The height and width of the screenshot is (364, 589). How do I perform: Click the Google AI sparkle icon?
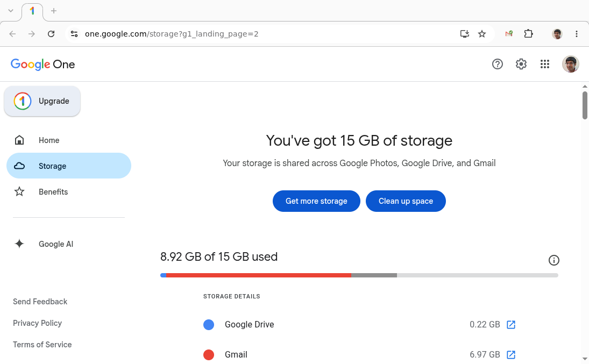coord(19,244)
